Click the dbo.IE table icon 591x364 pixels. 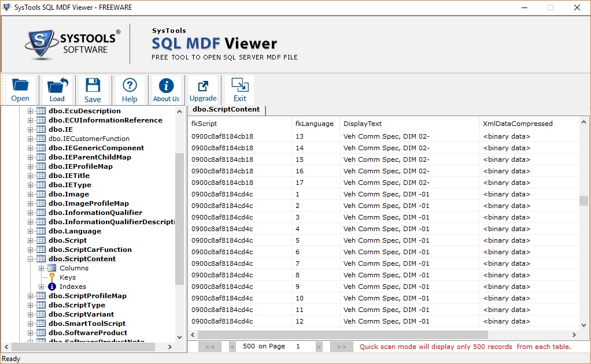(41, 129)
